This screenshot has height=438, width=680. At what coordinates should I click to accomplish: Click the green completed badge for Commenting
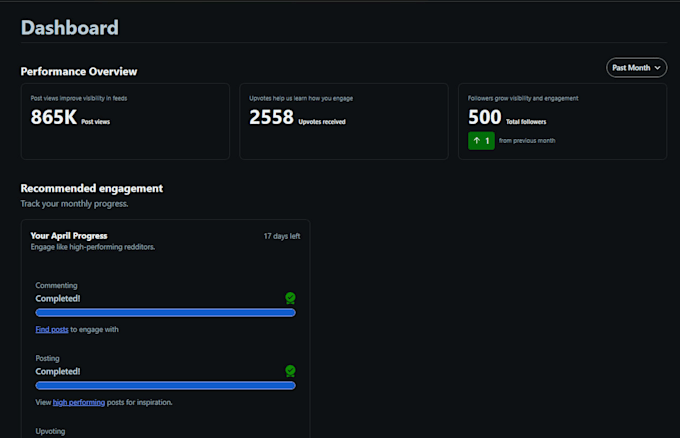point(290,298)
